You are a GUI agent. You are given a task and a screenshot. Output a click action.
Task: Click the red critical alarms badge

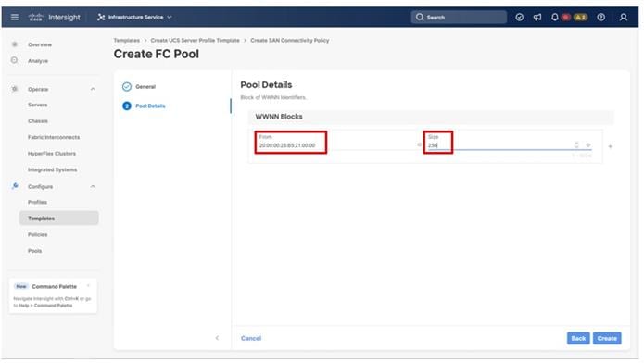(566, 17)
